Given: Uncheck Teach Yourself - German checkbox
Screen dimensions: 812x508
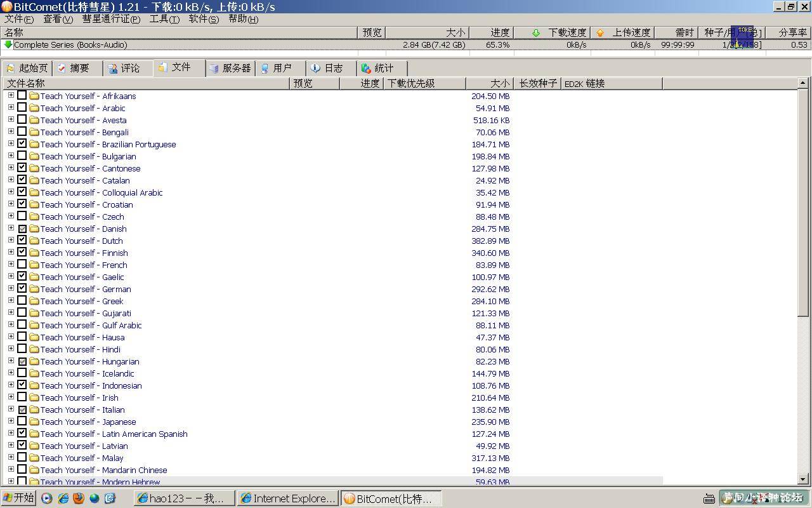Looking at the screenshot, I should pos(22,288).
